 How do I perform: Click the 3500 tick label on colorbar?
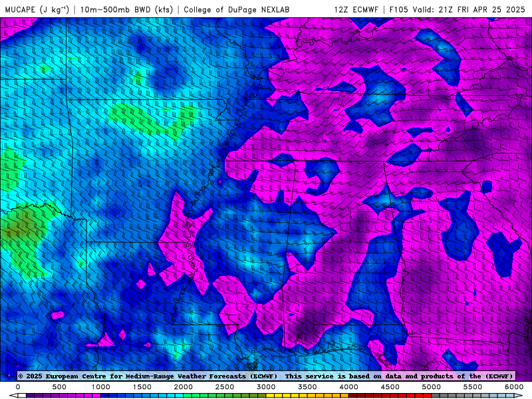click(x=307, y=387)
